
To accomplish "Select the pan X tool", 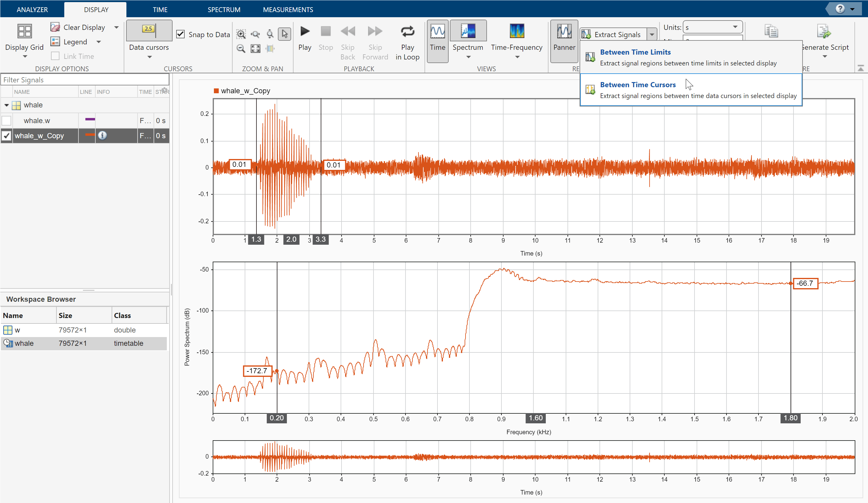I will point(270,49).
